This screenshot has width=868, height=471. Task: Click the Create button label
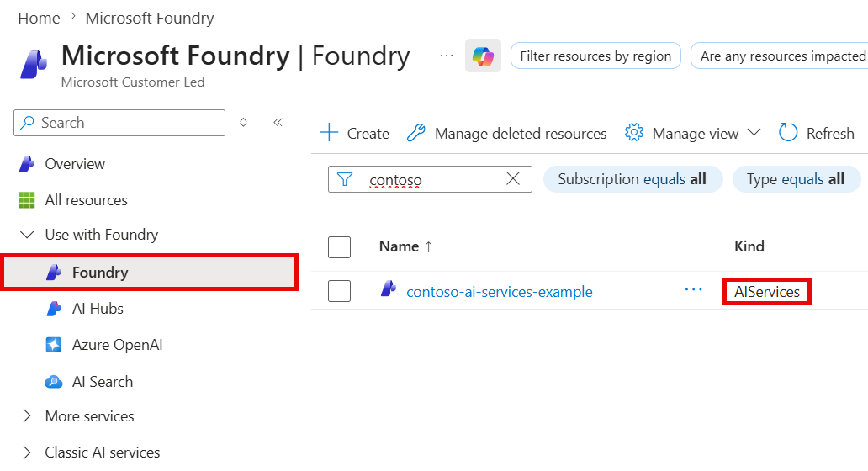click(368, 134)
